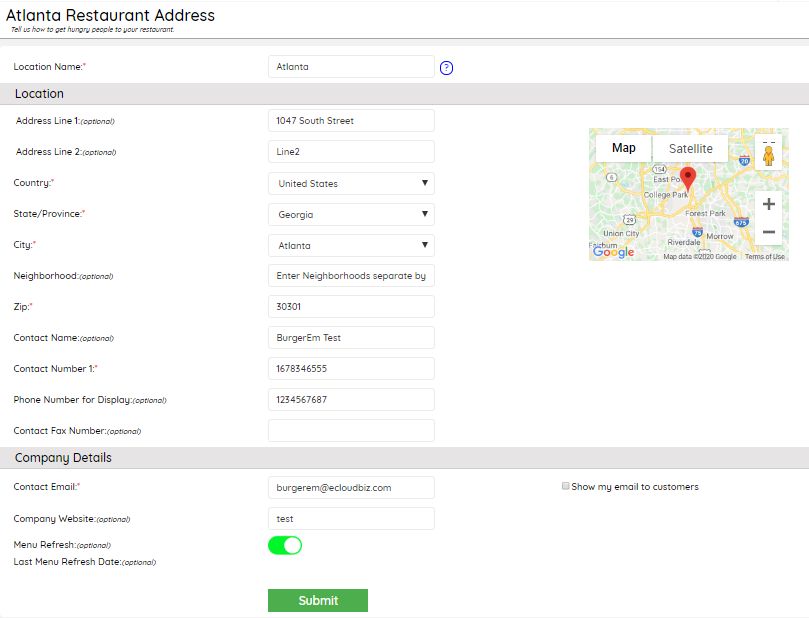Switch map to Satellite view
This screenshot has width=809, height=618.
[691, 148]
